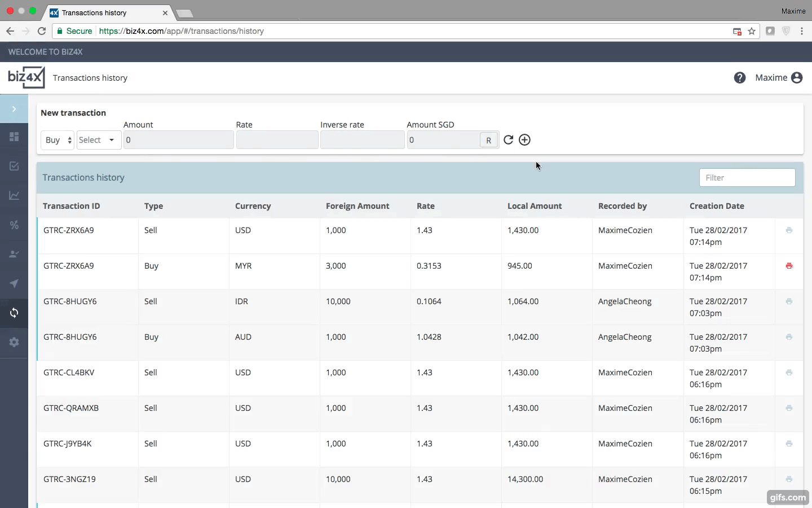Open the analytics chart sidebar icon
This screenshot has height=508, width=812.
coord(14,195)
